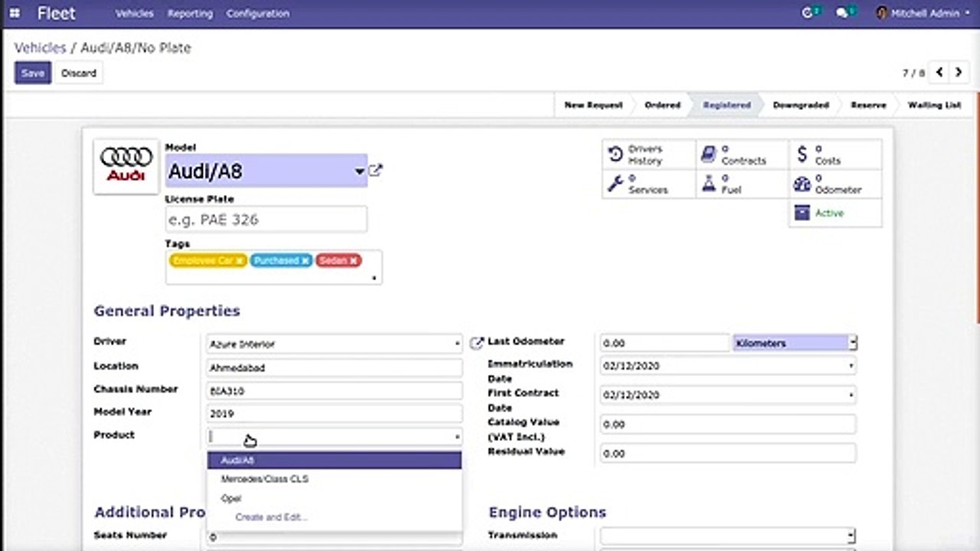Viewport: 980px width, 551px height.
Task: Open the Reporting menu
Action: (x=190, y=13)
